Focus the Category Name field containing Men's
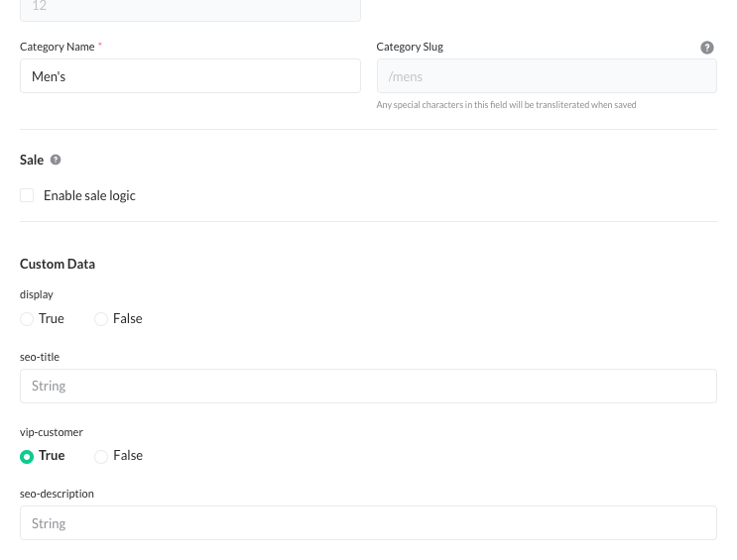Image resolution: width=737 pixels, height=560 pixels. click(189, 76)
